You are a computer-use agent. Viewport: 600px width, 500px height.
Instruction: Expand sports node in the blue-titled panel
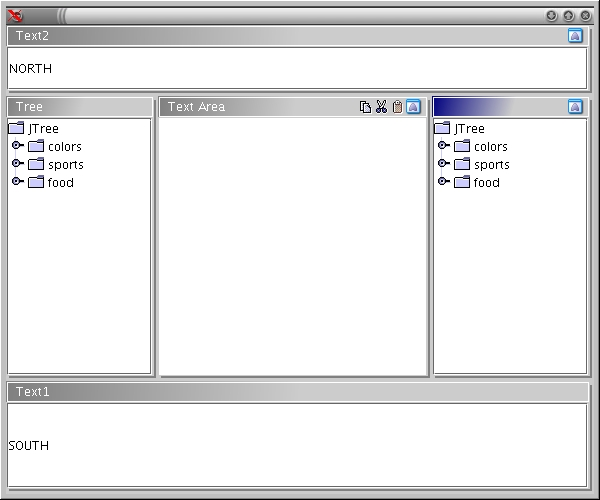443,163
